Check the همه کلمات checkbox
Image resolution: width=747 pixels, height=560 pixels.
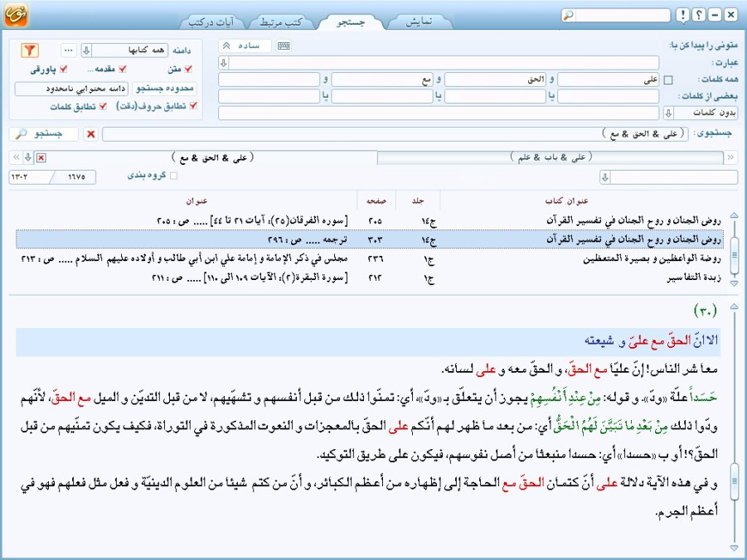click(x=668, y=80)
